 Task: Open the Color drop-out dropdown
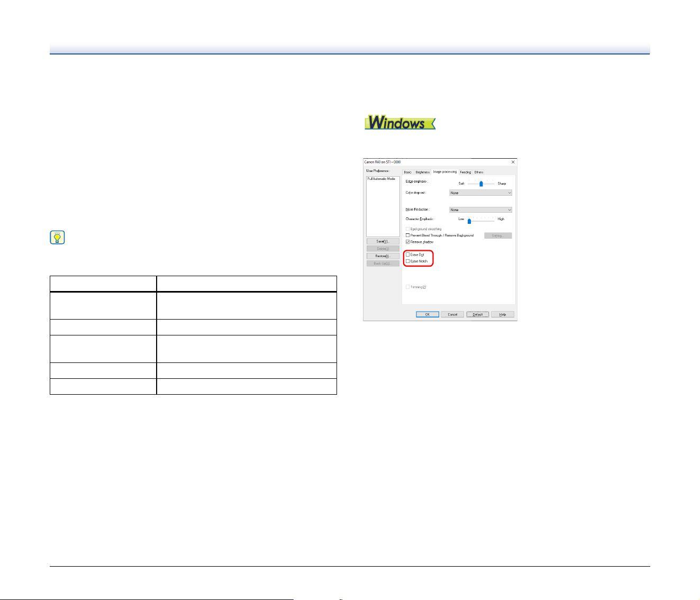(480, 193)
